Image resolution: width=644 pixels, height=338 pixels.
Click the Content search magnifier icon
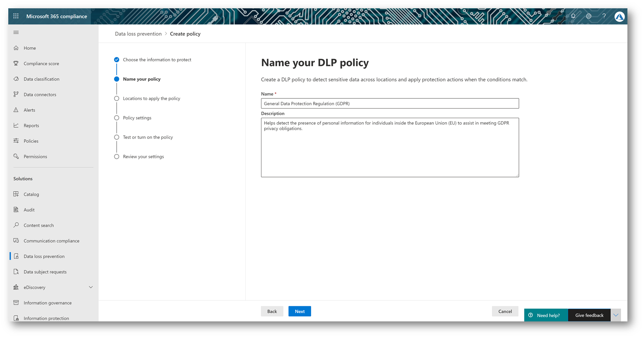click(x=16, y=225)
